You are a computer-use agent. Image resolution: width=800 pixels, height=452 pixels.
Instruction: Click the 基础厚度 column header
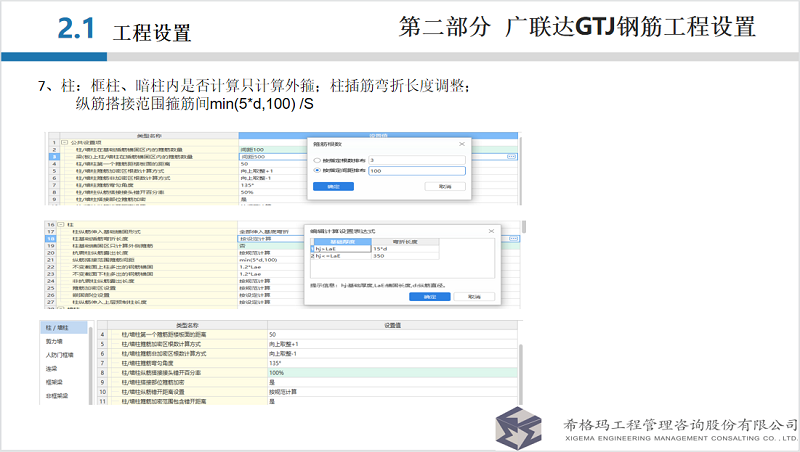pos(343,242)
